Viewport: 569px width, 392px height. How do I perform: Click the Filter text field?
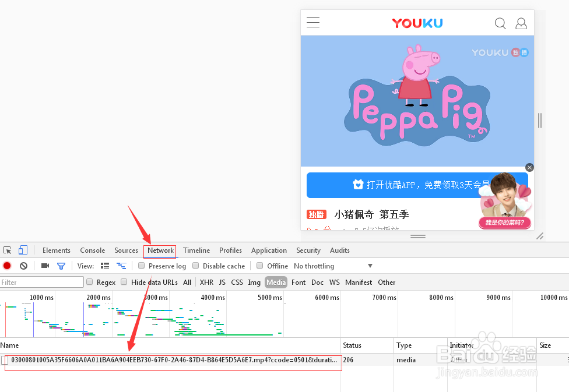pyautogui.click(x=42, y=282)
